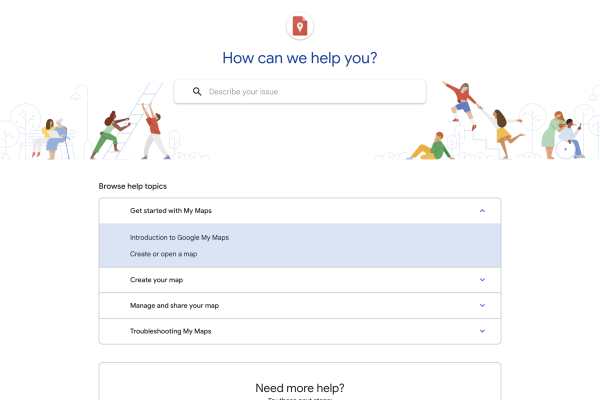
Task: Open Create or open a map article
Action: (163, 254)
